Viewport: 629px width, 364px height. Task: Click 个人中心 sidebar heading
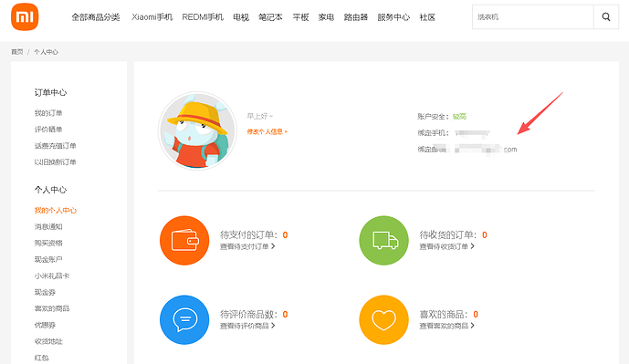50,190
